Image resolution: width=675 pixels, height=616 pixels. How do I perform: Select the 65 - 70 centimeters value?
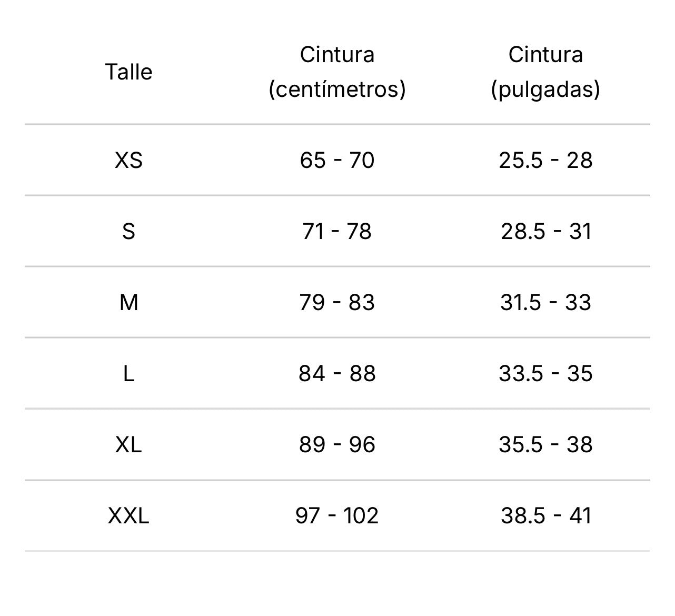click(x=337, y=160)
